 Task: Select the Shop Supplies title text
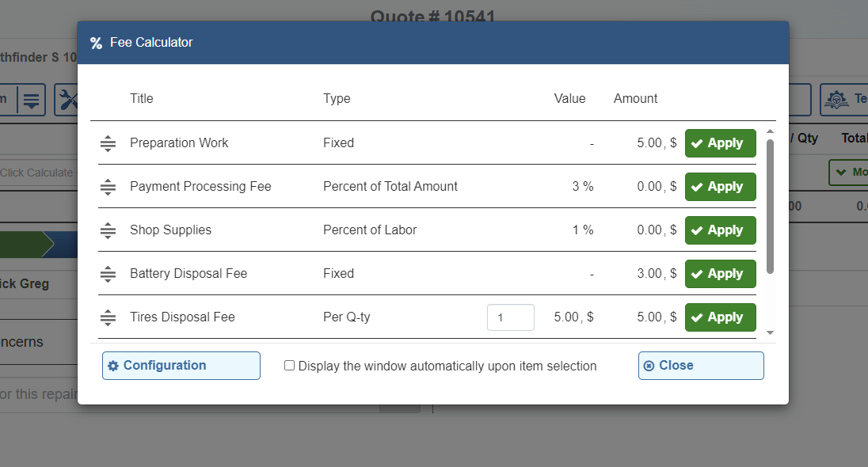pos(170,230)
